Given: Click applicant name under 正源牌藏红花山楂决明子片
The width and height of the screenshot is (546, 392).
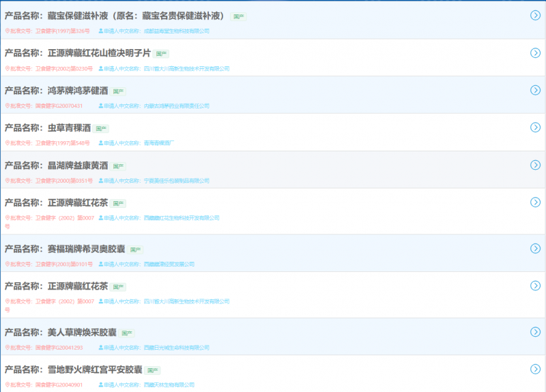Looking at the screenshot, I should [186, 69].
